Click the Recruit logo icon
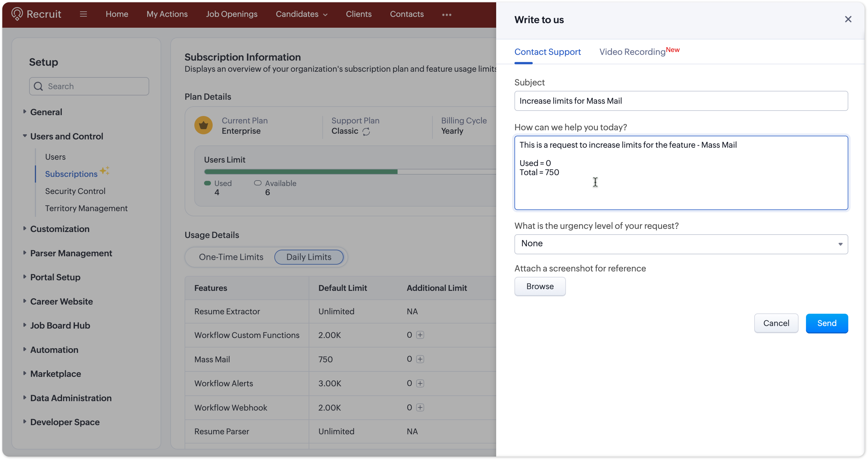 (x=17, y=14)
